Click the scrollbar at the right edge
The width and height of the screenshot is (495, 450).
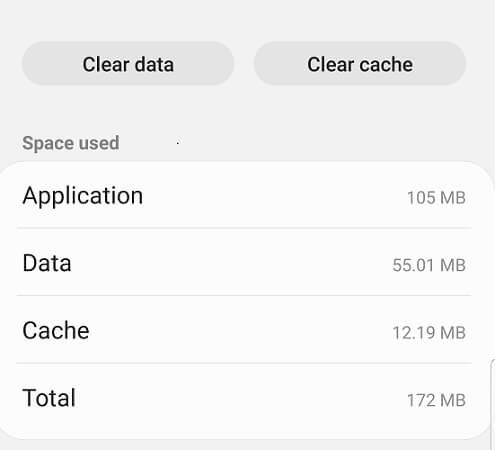[x=493, y=405]
